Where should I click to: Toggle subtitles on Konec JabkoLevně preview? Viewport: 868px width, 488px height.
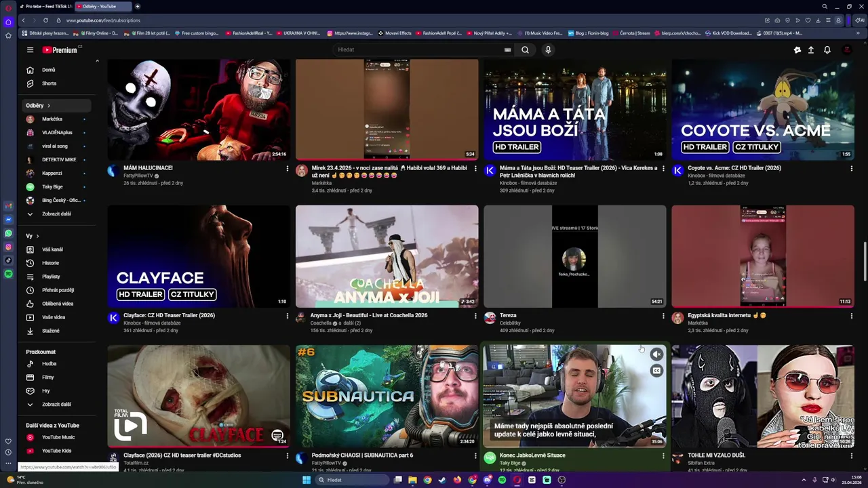[x=656, y=371]
